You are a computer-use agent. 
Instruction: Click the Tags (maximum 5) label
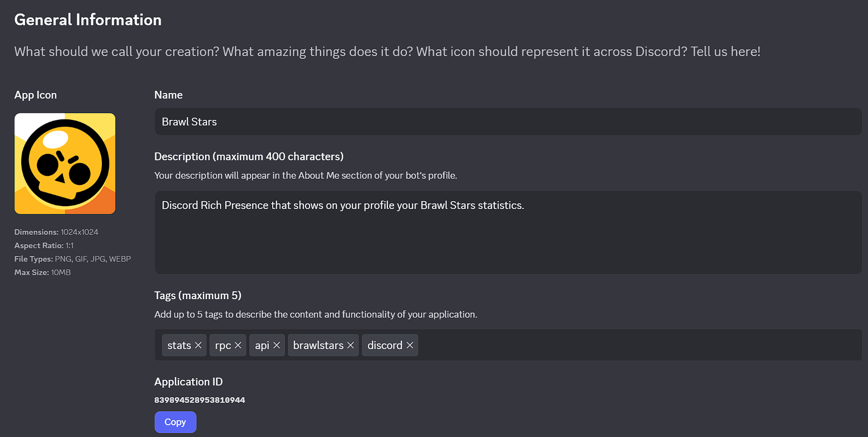click(198, 295)
